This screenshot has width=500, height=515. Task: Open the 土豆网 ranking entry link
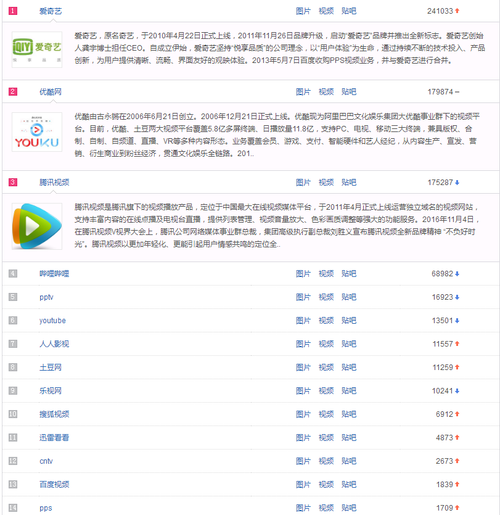[50, 367]
